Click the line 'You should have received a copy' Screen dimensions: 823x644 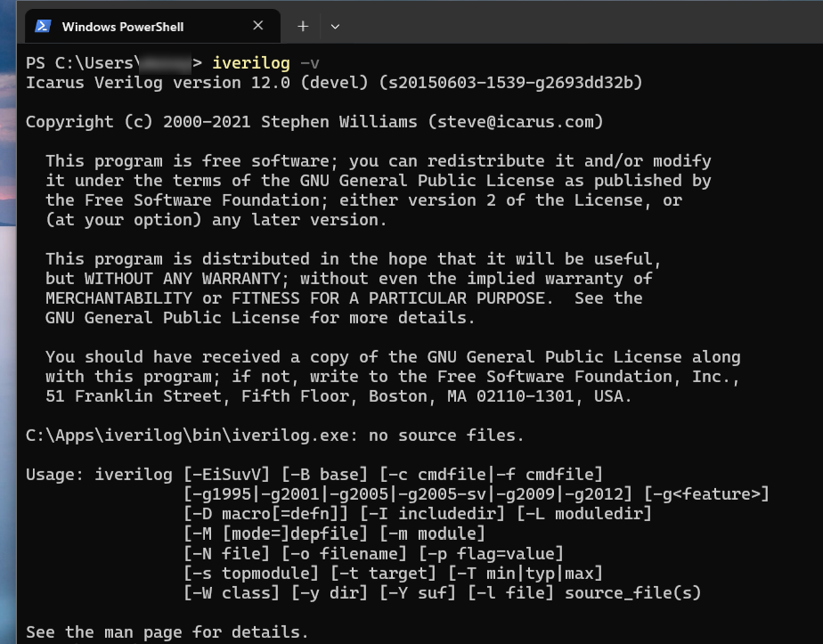click(x=197, y=357)
